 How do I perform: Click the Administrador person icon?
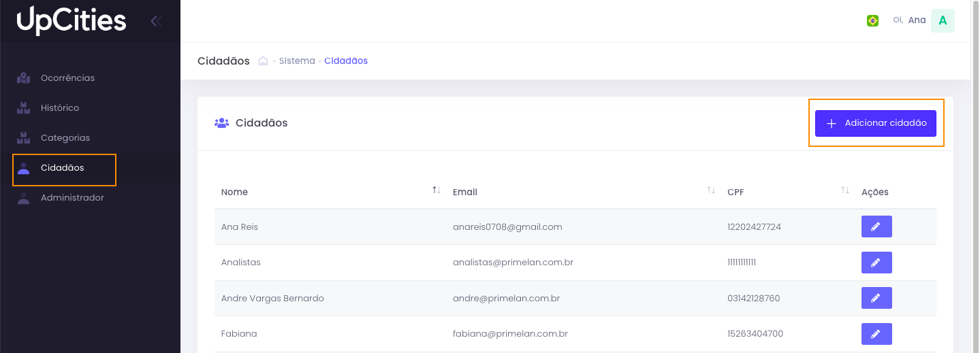[24, 198]
